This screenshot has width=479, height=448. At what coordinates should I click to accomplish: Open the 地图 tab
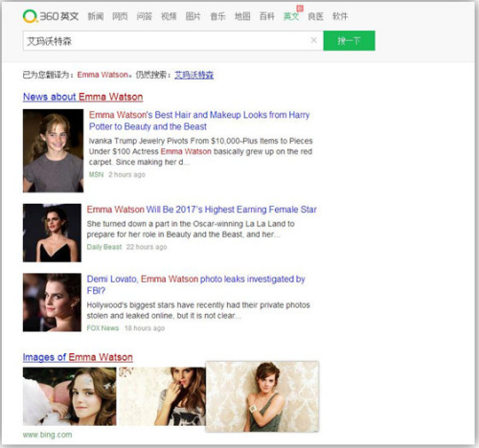tap(242, 16)
